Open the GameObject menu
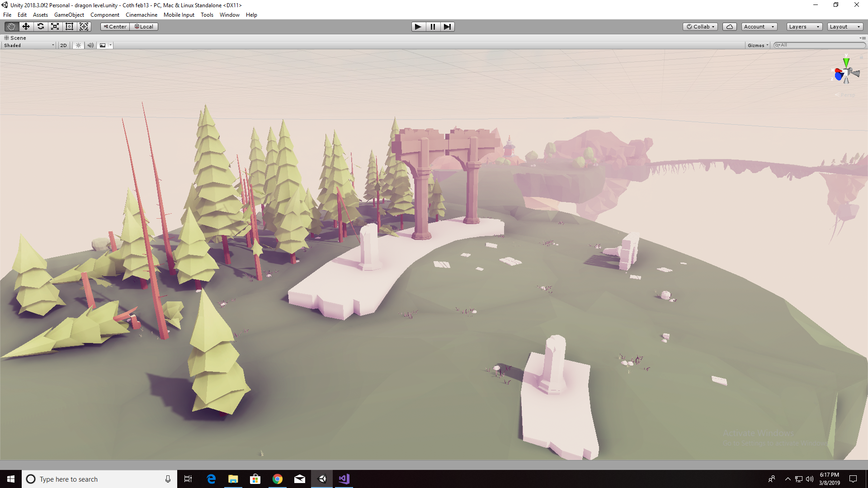This screenshot has width=868, height=488. coord(69,15)
